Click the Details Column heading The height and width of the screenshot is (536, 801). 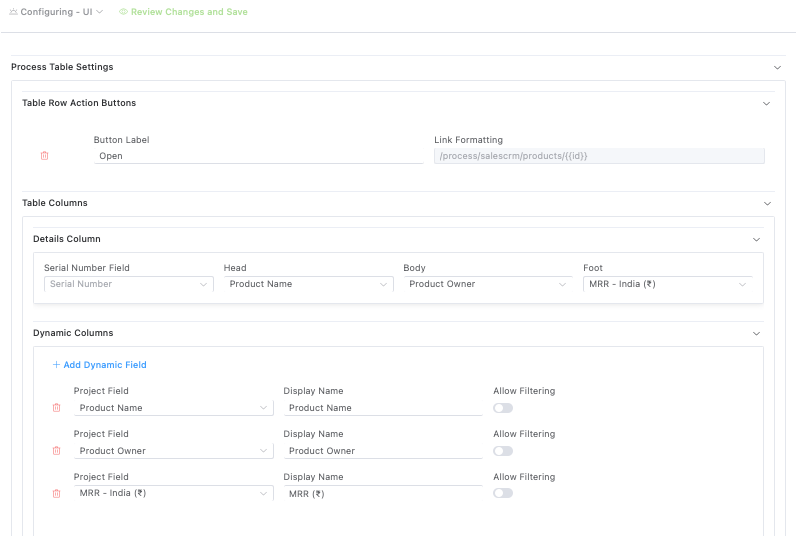(67, 239)
